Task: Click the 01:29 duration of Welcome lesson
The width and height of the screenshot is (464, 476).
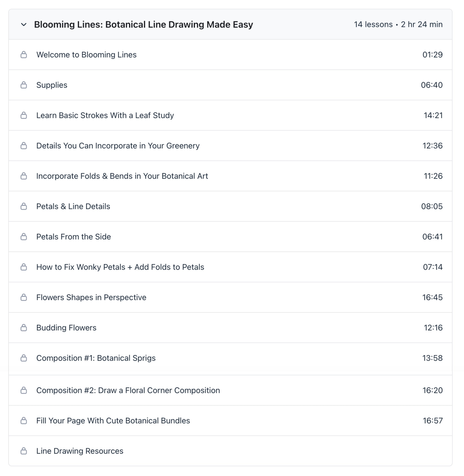Action: [x=432, y=55]
